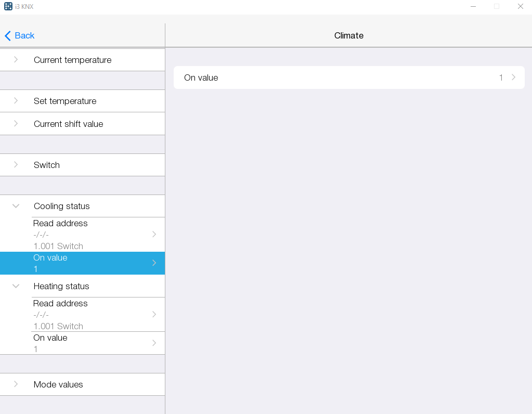Collapse the Heating status section
This screenshot has height=414, width=532.
pyautogui.click(x=16, y=286)
